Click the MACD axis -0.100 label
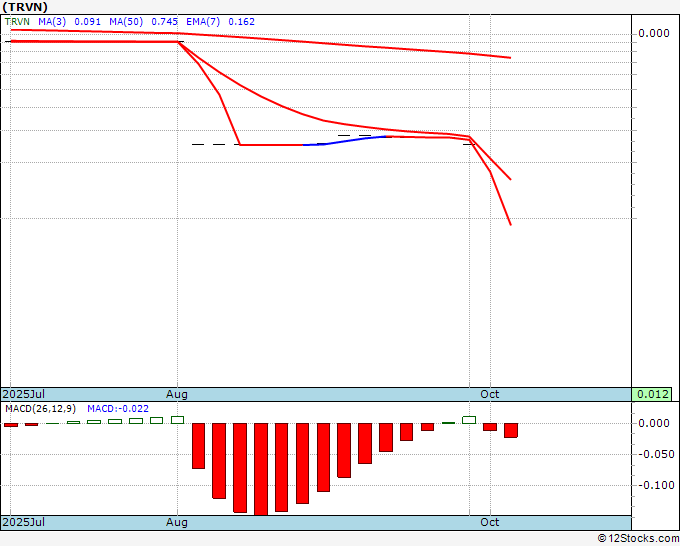680x546 pixels. pos(655,485)
